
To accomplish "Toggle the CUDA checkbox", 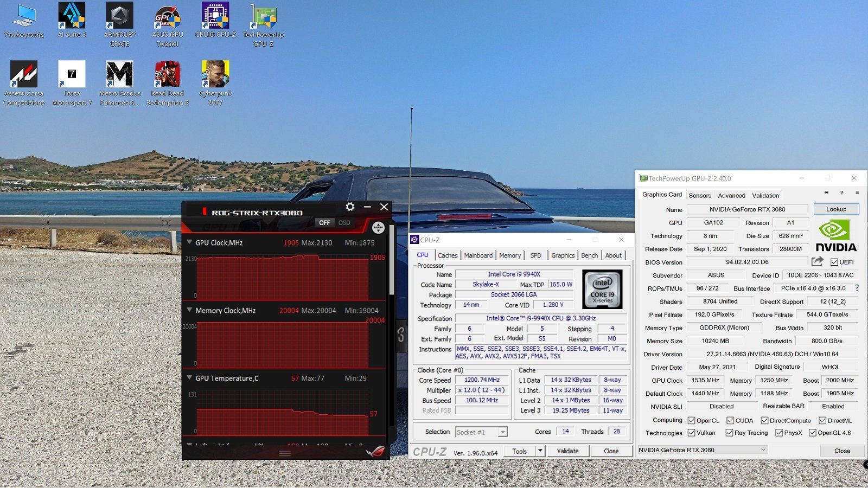I will 730,420.
